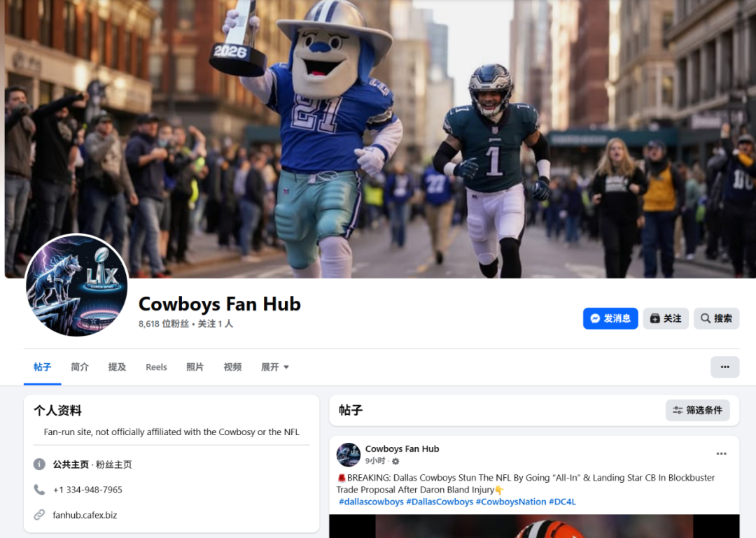
Task: Open the page options three-dot menu
Action: (x=724, y=367)
